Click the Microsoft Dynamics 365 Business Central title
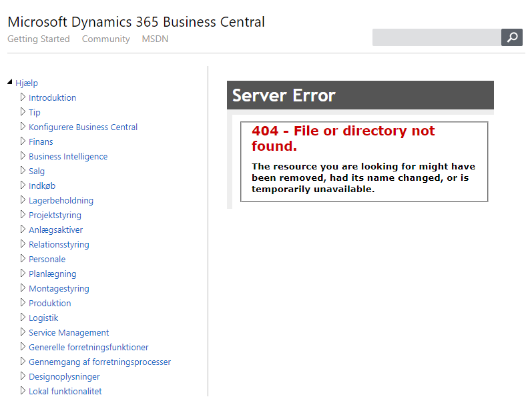Screen dimensions: 532x403 136,22
